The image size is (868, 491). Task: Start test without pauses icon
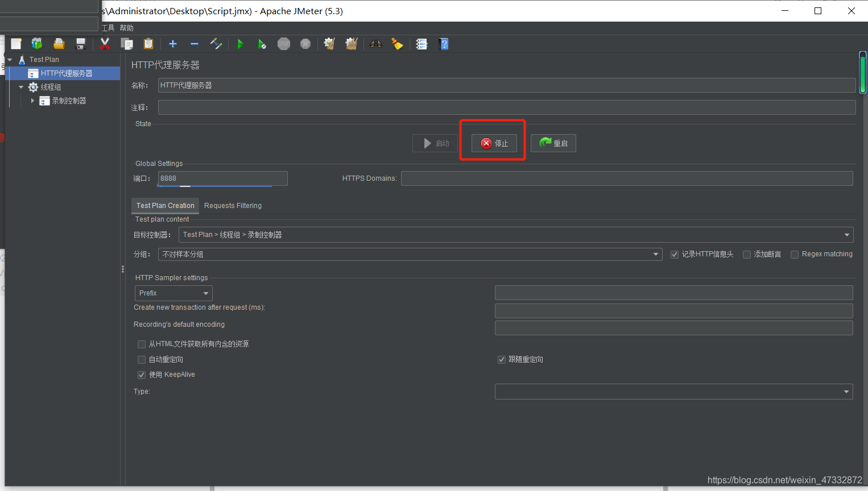tap(262, 44)
